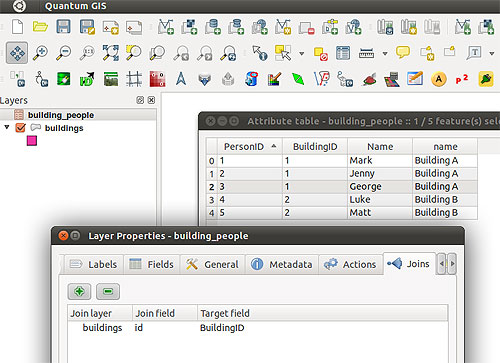Switch to the Metadata tab
The image size is (500, 363).
[x=282, y=264]
